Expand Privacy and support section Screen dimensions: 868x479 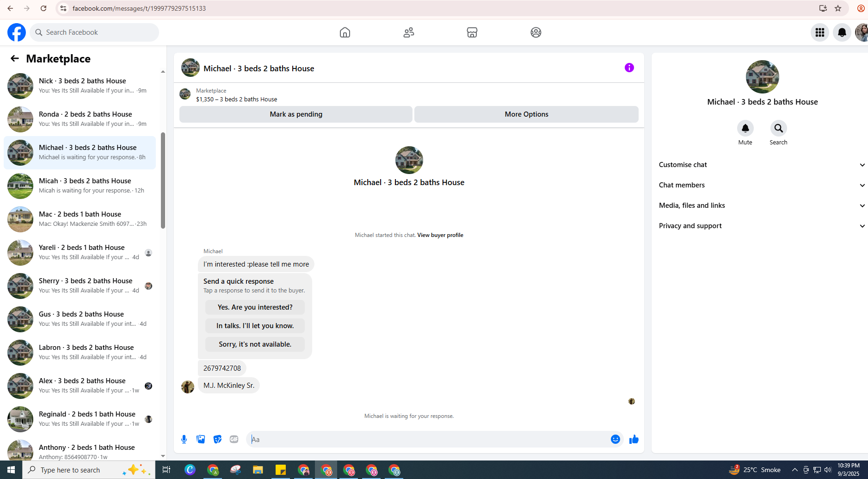[x=762, y=226]
